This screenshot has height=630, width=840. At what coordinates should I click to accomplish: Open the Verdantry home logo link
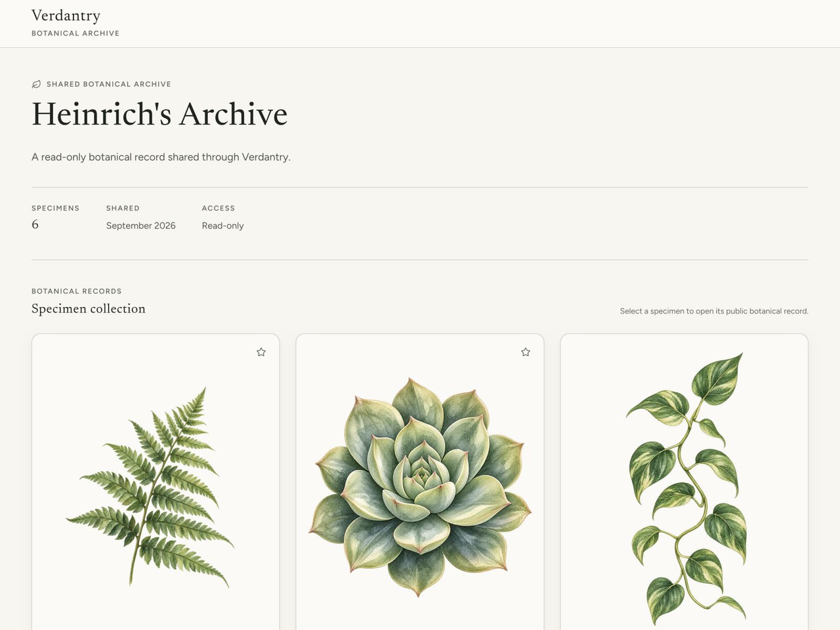point(75,23)
